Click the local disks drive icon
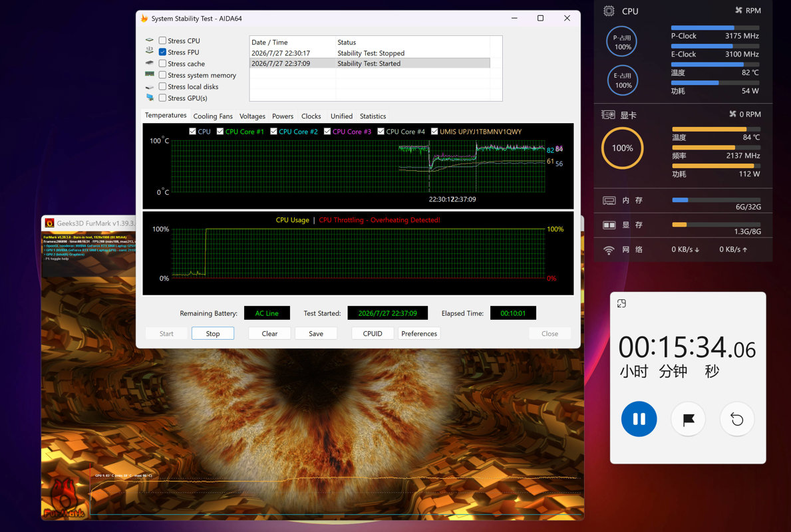Viewport: 791px width, 532px height. pos(149,86)
